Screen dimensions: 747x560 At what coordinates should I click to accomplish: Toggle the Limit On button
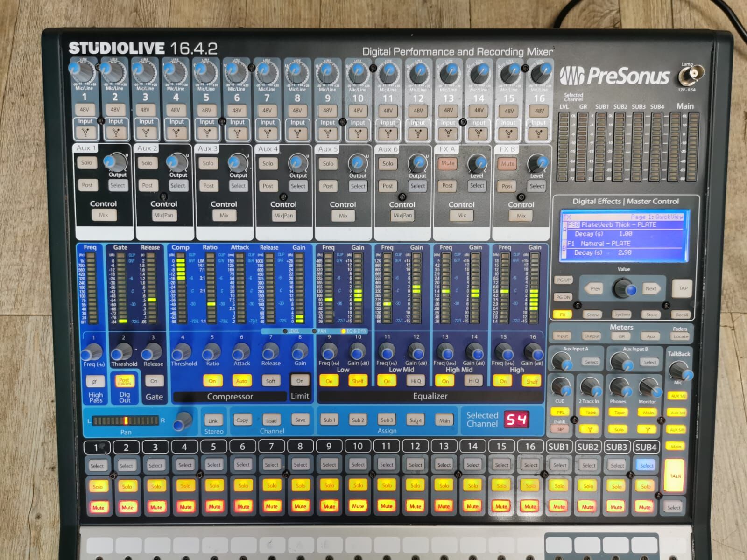[x=300, y=381]
